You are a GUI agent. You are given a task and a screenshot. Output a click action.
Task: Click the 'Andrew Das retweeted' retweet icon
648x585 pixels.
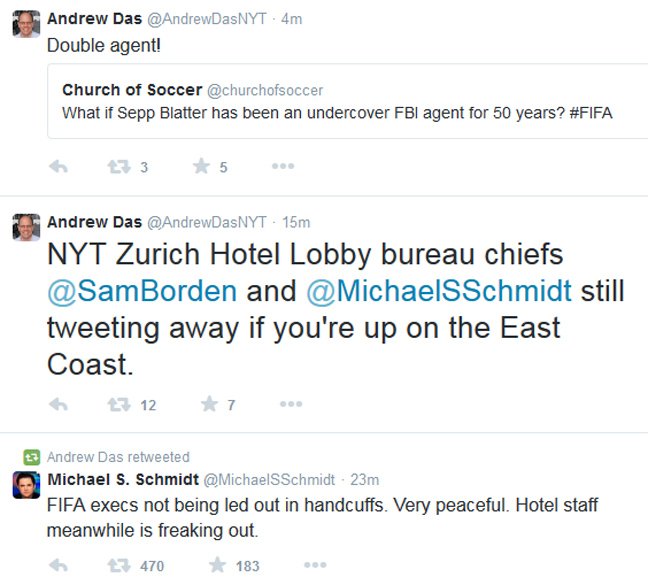tap(32, 457)
